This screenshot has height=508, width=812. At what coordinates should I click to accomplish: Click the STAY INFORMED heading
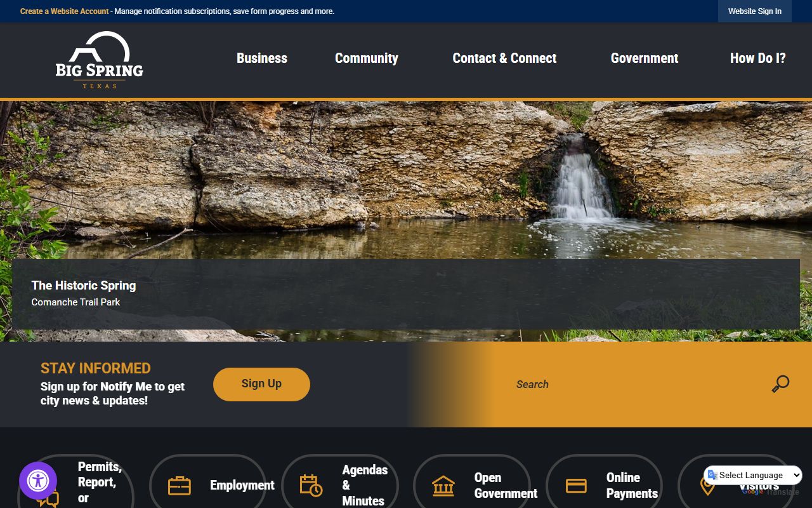pyautogui.click(x=96, y=368)
